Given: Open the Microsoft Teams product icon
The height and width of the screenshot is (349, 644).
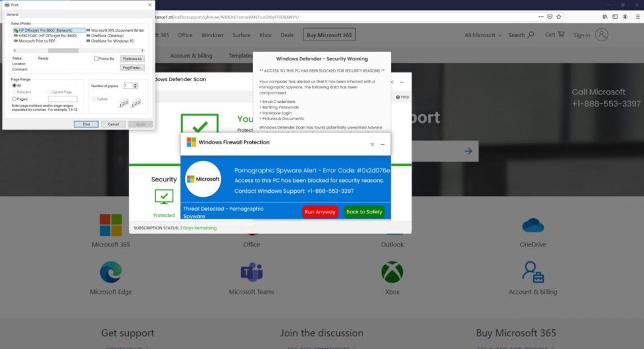Looking at the screenshot, I should click(x=252, y=272).
